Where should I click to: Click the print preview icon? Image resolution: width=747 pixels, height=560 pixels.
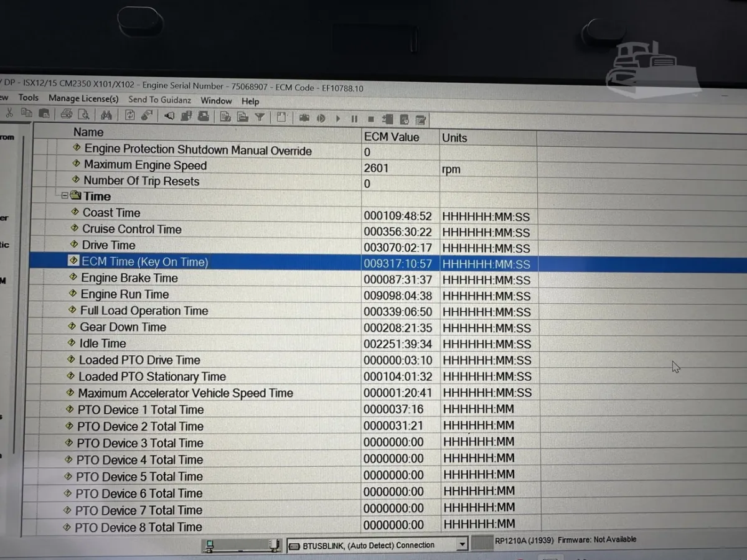pos(84,114)
